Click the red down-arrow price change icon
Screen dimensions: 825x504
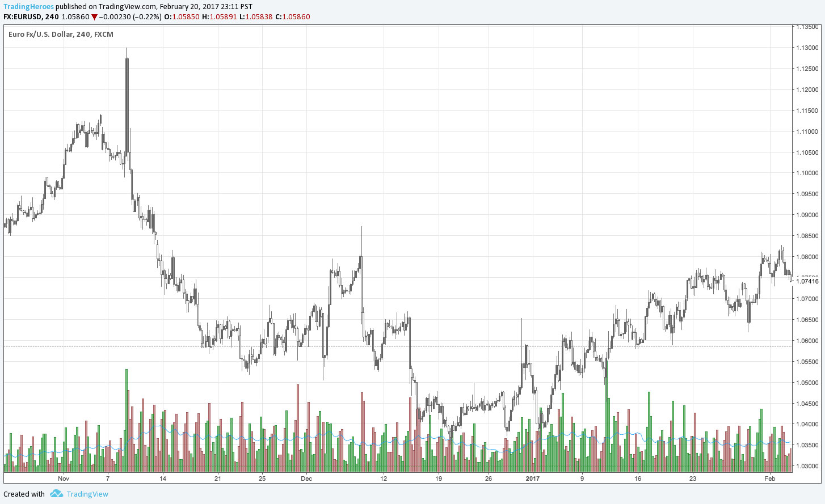pyautogui.click(x=94, y=17)
